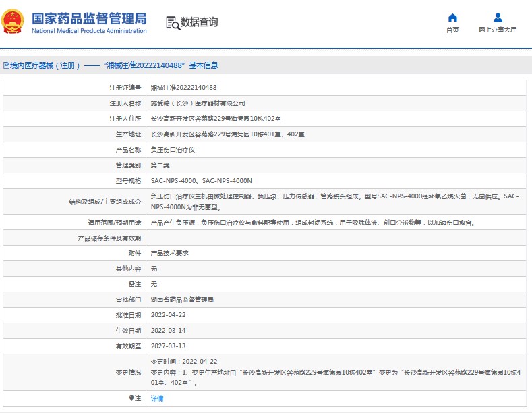This screenshot has height=413, width=532.
Task: Select model value SAC-NPS-4000、SAC-NPS-4000N
Action: pos(201,181)
